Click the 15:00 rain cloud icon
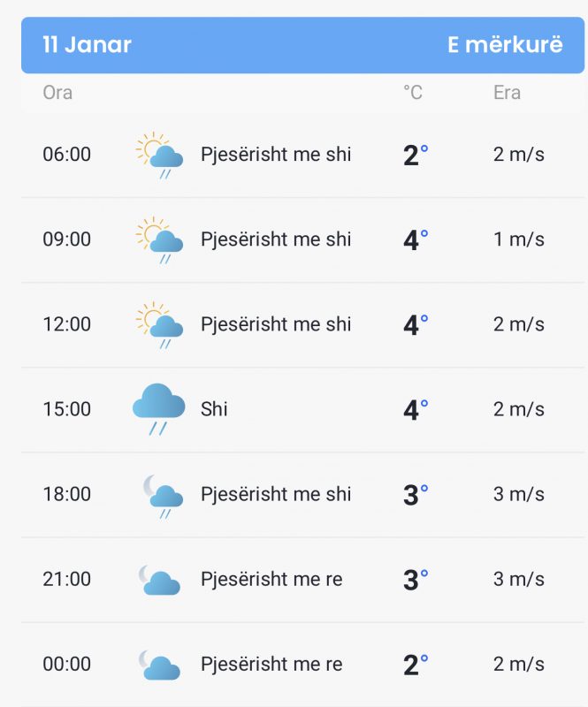 [159, 409]
